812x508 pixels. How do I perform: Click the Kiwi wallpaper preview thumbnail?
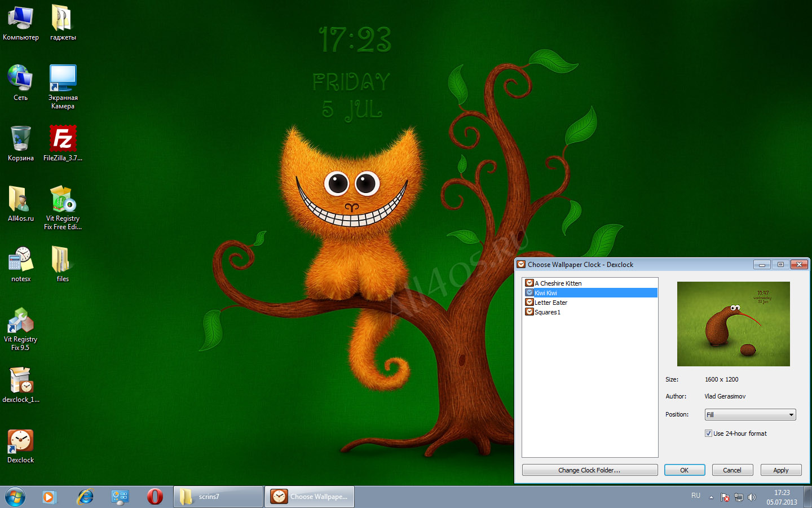coord(733,324)
